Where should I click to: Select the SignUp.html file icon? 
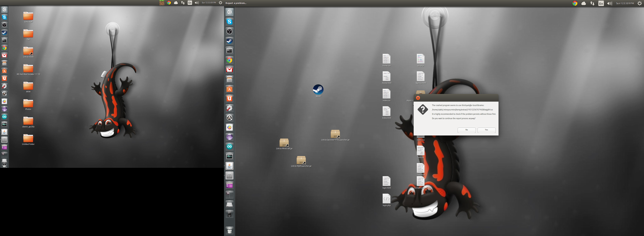point(420,78)
